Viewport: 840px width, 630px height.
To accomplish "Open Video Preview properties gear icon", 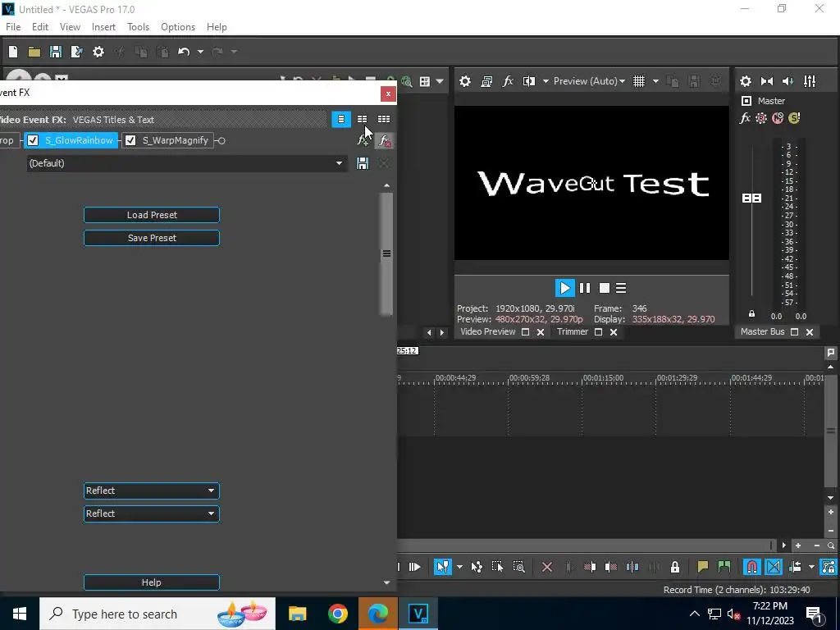I will point(465,81).
